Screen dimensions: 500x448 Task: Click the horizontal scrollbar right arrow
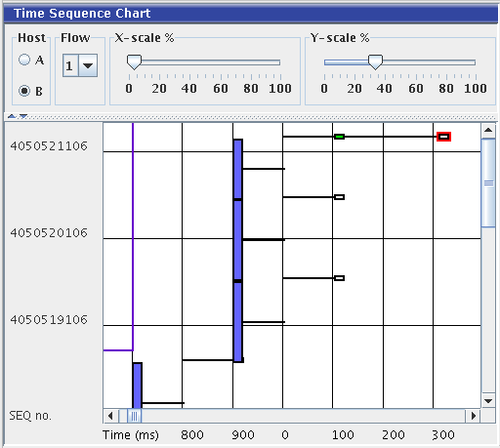point(474,416)
